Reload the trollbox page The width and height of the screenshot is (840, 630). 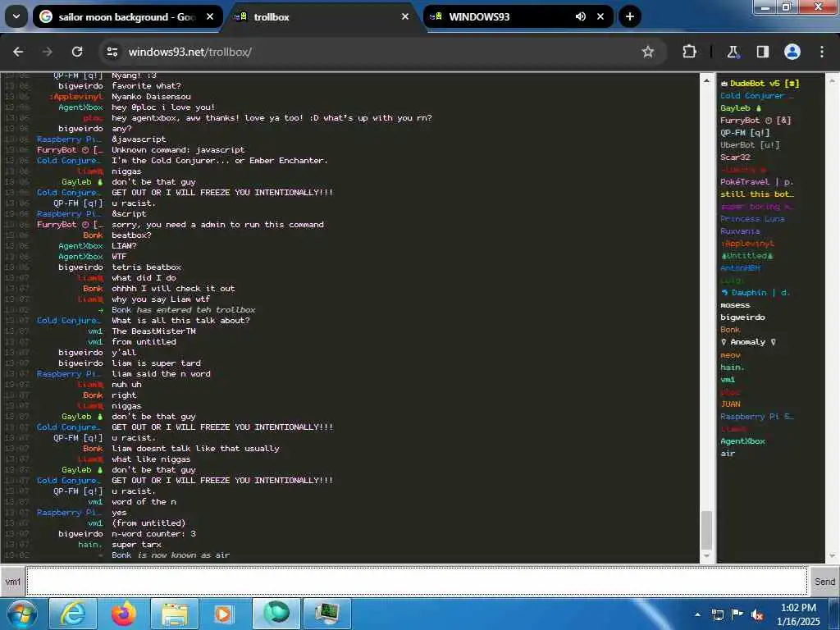click(77, 52)
